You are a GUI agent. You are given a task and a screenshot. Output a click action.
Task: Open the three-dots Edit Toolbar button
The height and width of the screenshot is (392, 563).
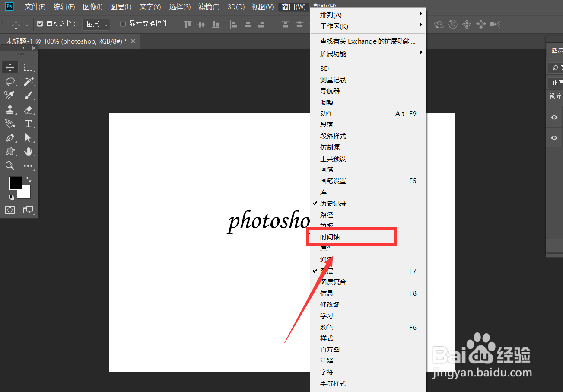(x=28, y=166)
